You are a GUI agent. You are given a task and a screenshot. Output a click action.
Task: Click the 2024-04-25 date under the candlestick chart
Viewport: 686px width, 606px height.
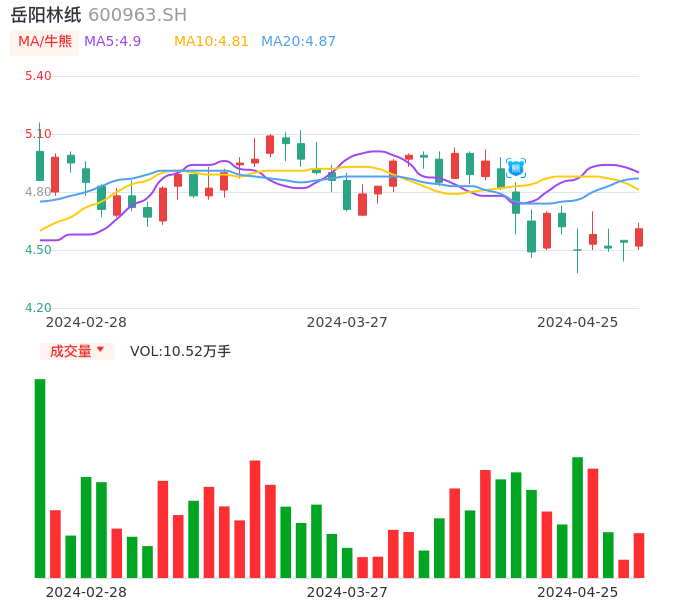pos(577,322)
